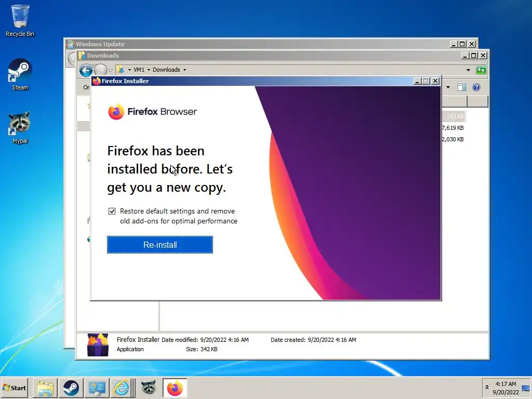
Task: Click the network icon in system tray
Action: tap(526, 388)
